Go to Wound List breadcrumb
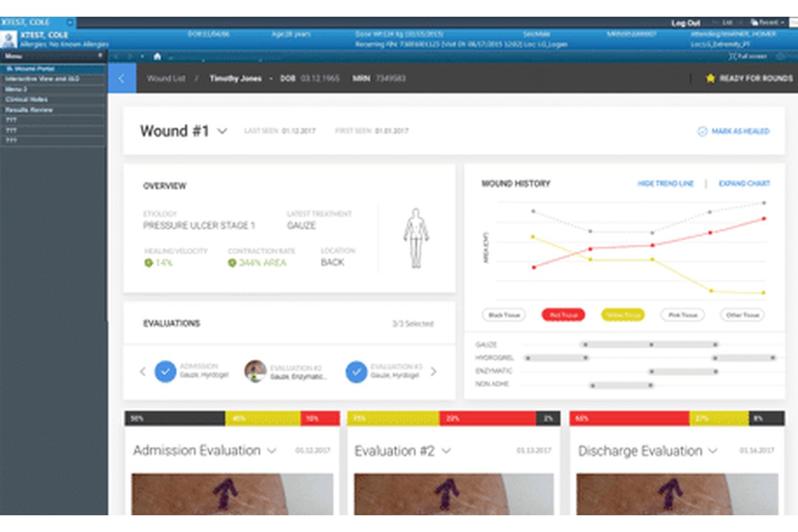Image resolution: width=798 pixels, height=532 pixels. (166, 78)
